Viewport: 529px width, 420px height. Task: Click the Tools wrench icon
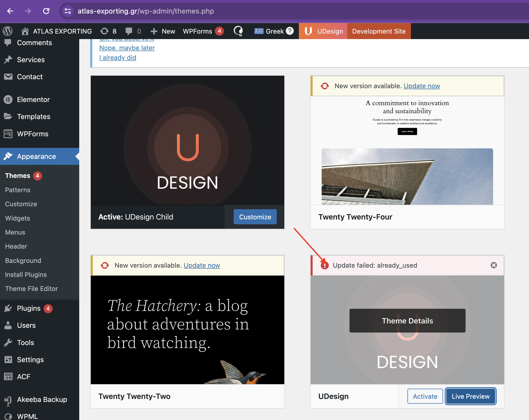8,343
